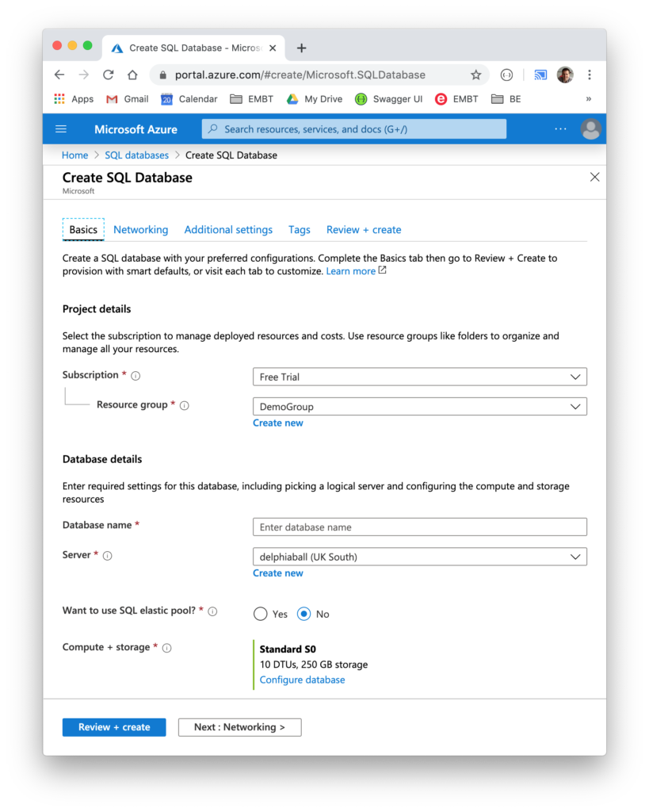Open Swagger UI bookmark
649x812 pixels.
(388, 99)
